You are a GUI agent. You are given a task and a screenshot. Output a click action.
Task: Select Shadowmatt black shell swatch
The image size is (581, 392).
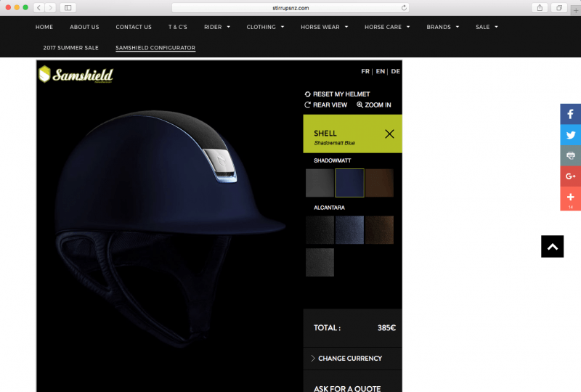click(320, 183)
